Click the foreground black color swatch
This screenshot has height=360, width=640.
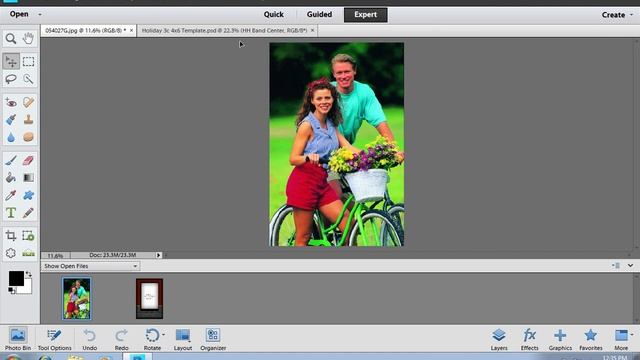(16, 278)
